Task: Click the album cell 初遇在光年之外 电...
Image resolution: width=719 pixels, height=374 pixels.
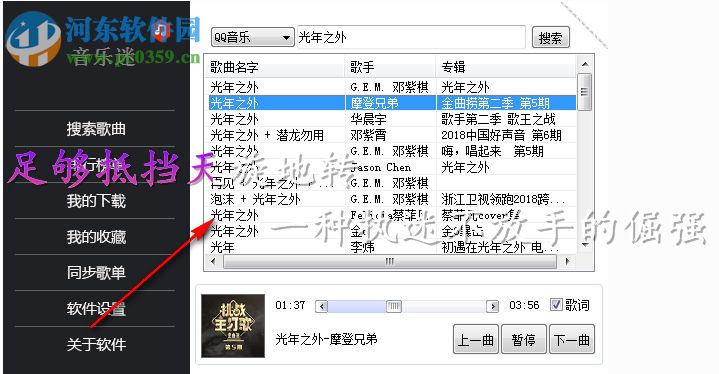Action: coord(500,248)
